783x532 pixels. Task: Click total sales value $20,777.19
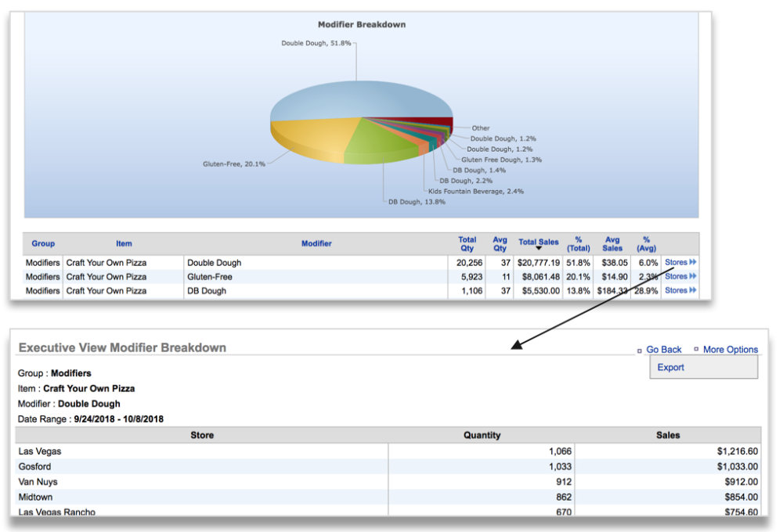[x=539, y=263]
